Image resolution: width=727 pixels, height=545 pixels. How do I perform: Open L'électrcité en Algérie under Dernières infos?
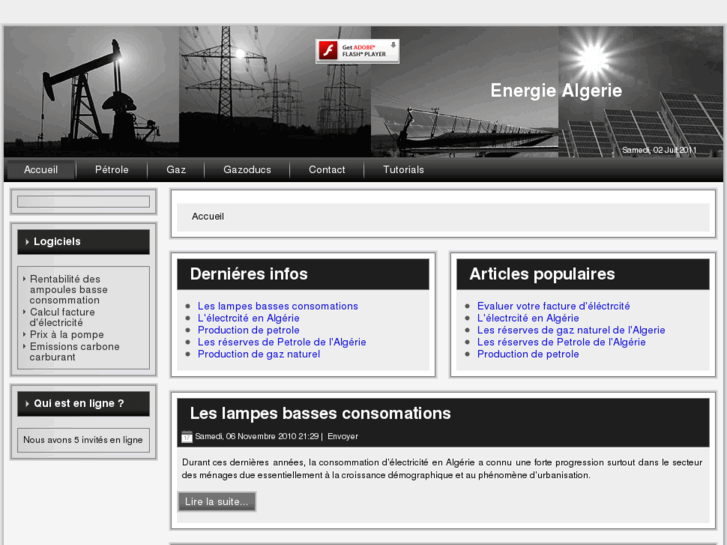(x=249, y=318)
